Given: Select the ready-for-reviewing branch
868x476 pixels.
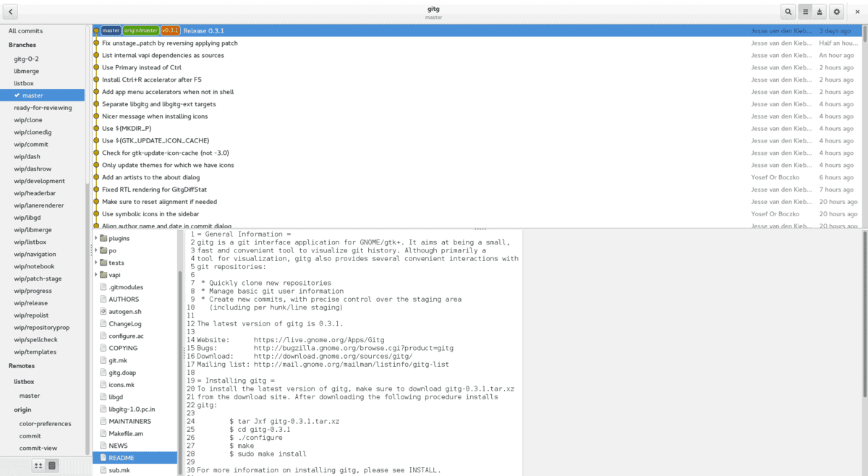Looking at the screenshot, I should tap(42, 108).
